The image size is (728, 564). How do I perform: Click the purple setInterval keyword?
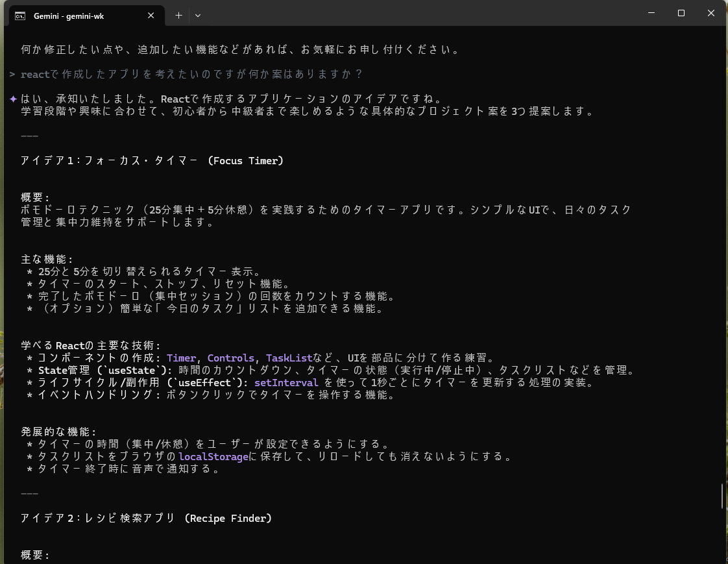[286, 383]
